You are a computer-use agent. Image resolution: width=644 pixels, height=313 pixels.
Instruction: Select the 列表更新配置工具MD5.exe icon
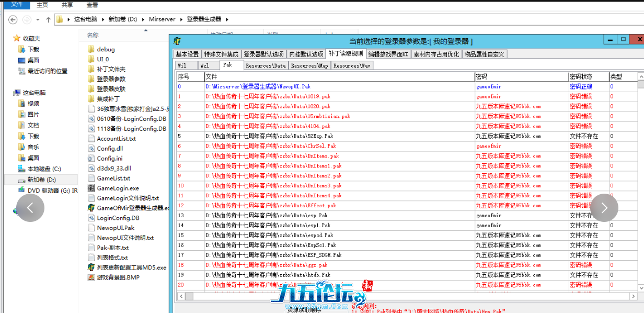(91, 267)
